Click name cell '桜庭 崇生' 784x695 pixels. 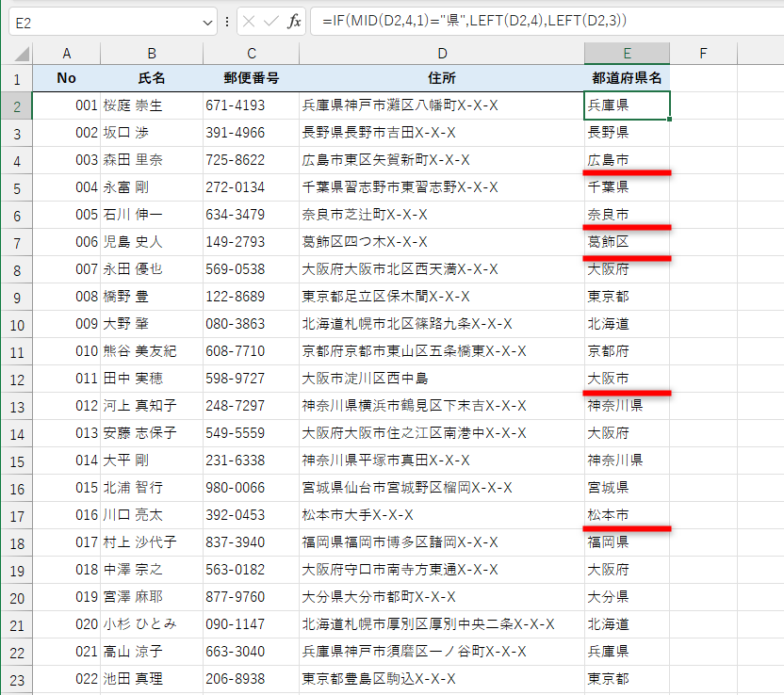152,105
